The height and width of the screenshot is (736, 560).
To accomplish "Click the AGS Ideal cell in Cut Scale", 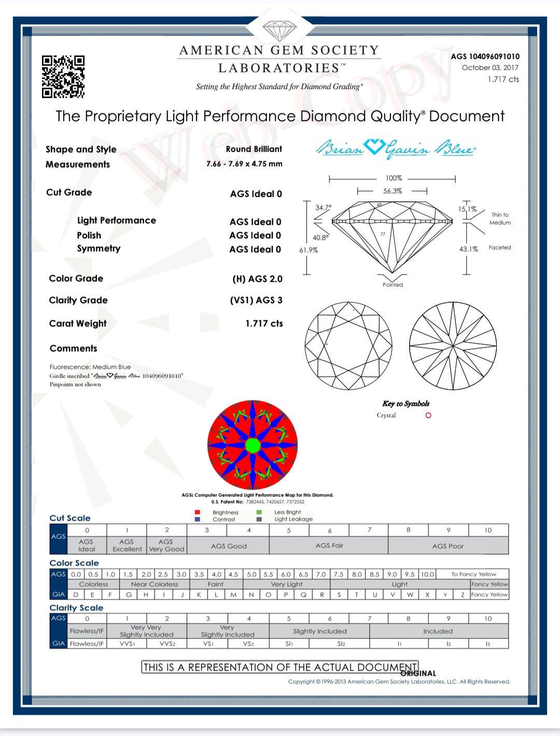I will [87, 545].
